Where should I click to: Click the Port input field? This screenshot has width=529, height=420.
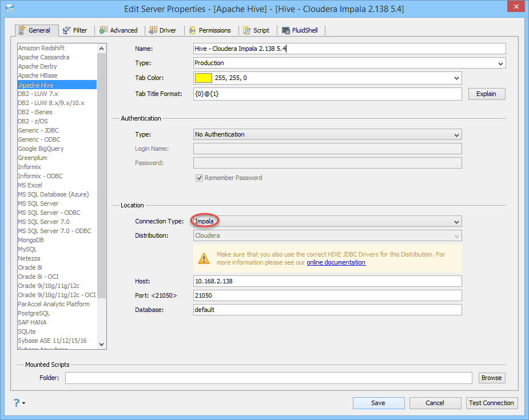[327, 295]
